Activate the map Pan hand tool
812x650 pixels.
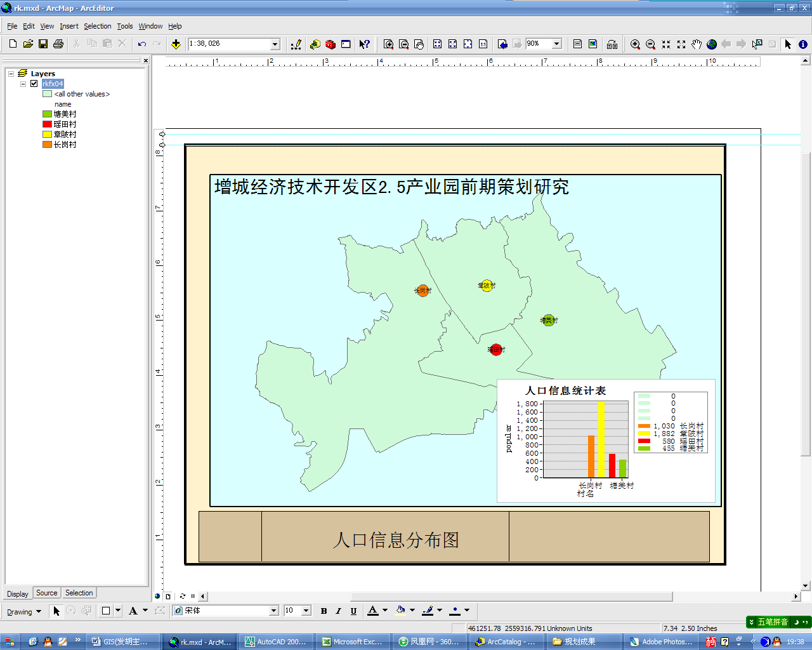tap(696, 44)
